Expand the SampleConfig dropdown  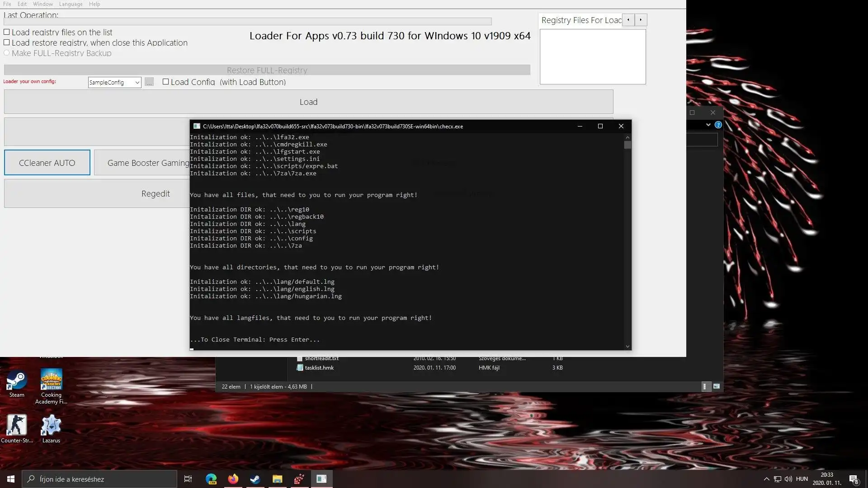click(137, 82)
